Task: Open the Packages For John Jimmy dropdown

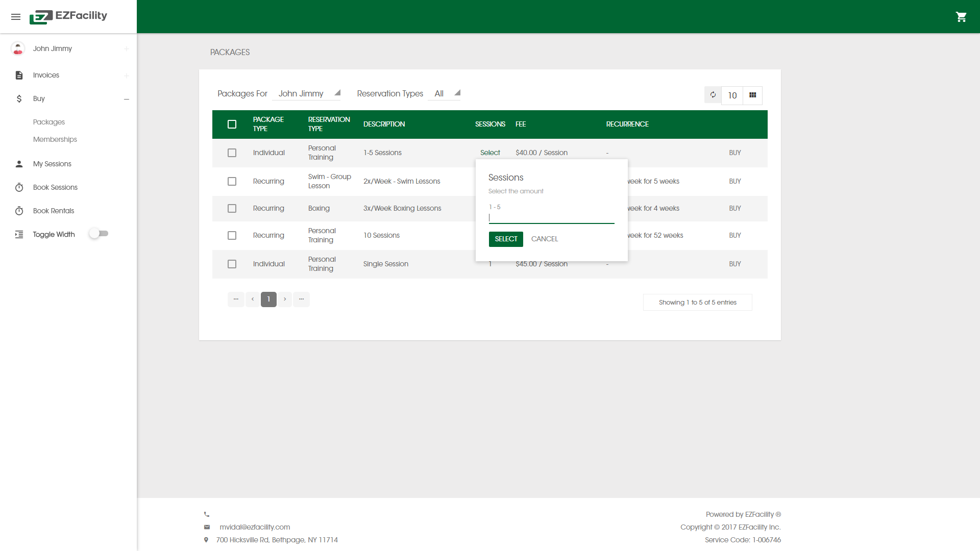Action: (x=309, y=93)
